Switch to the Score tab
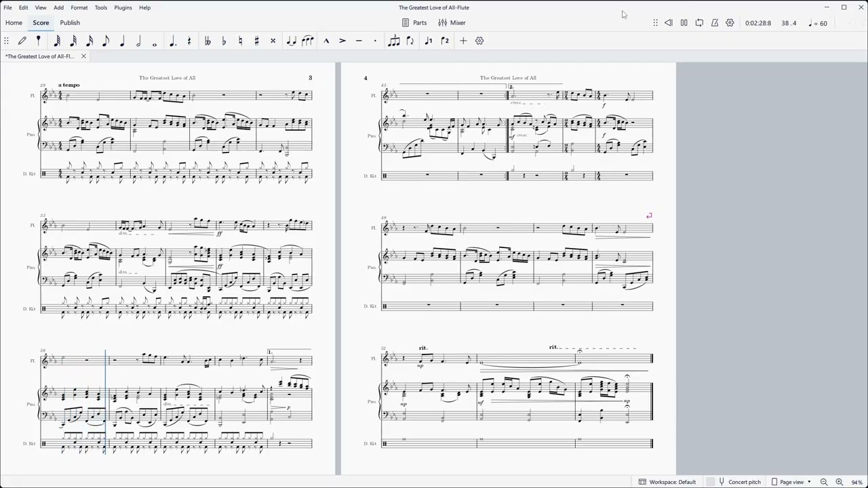The height and width of the screenshot is (488, 868). (41, 22)
